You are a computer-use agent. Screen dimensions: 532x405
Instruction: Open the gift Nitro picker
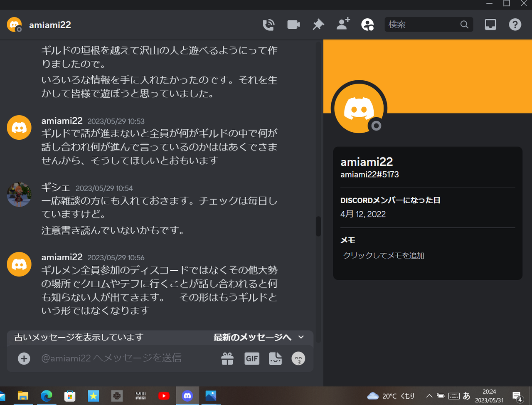coord(227,358)
